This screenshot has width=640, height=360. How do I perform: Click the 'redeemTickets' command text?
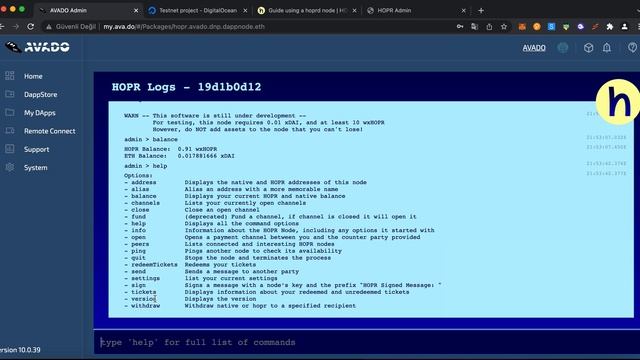tap(154, 265)
